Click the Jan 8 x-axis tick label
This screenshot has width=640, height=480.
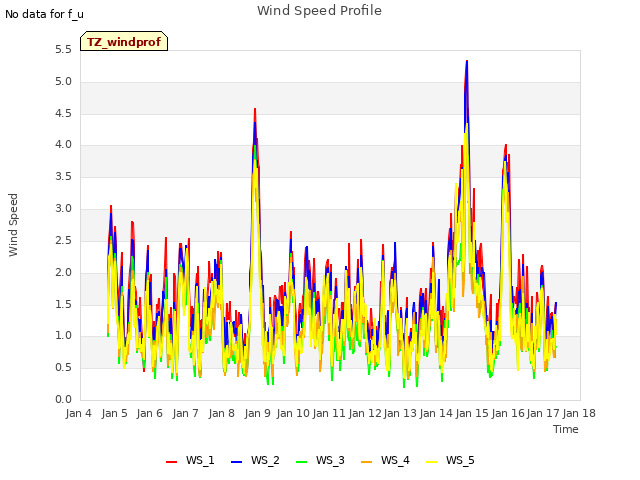pos(222,413)
